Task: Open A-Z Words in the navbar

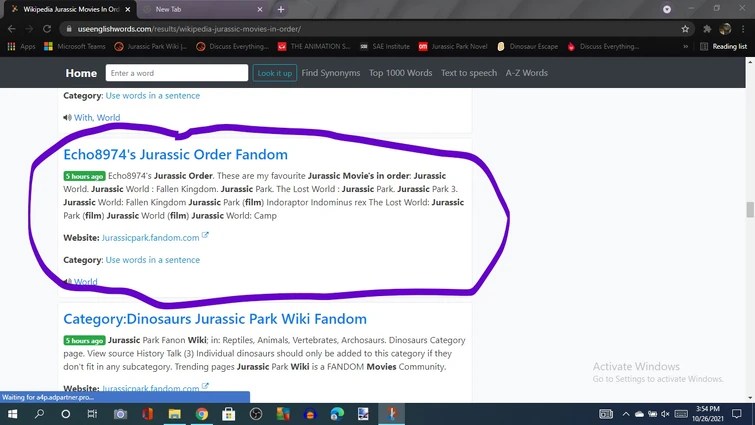Action: point(527,73)
